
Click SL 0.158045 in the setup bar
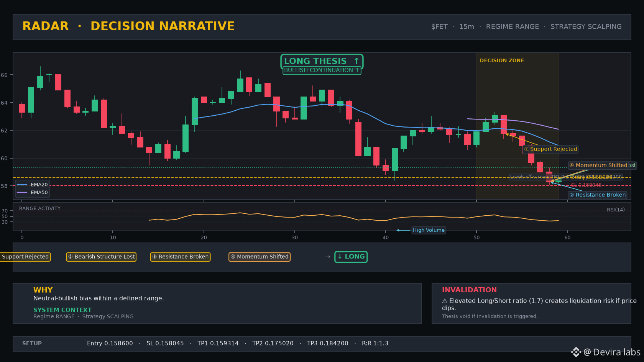(165, 344)
